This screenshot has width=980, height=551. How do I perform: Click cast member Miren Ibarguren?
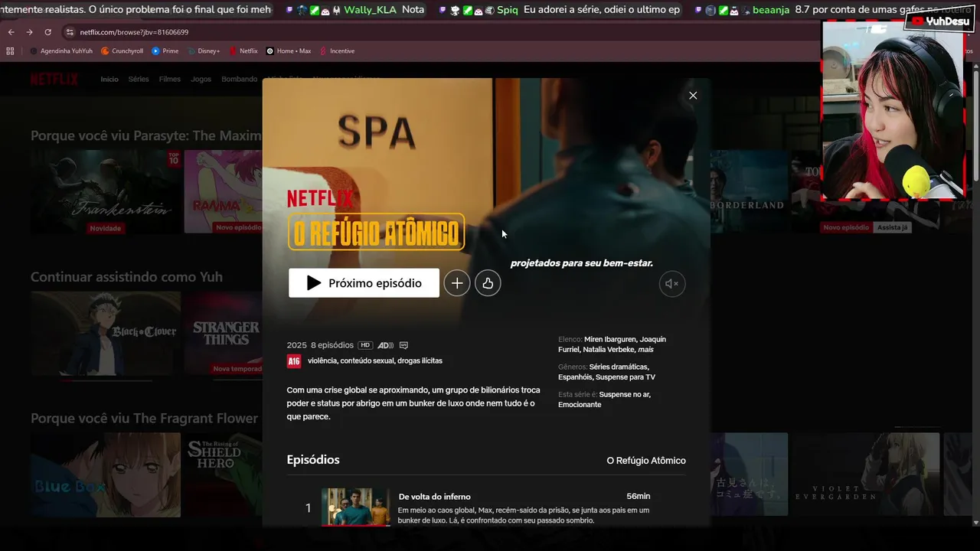click(x=610, y=339)
